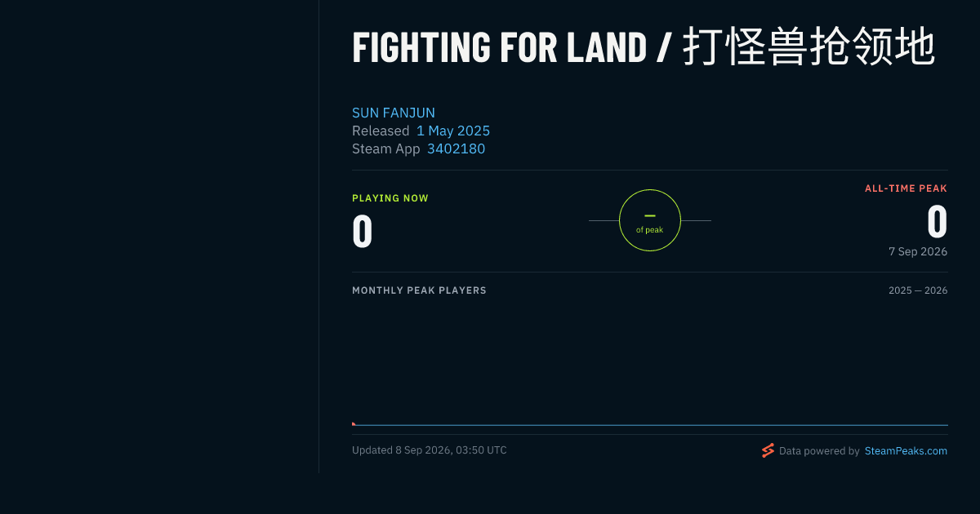Click the Data powered by text
Viewport: 980px width, 514px height.
point(819,450)
